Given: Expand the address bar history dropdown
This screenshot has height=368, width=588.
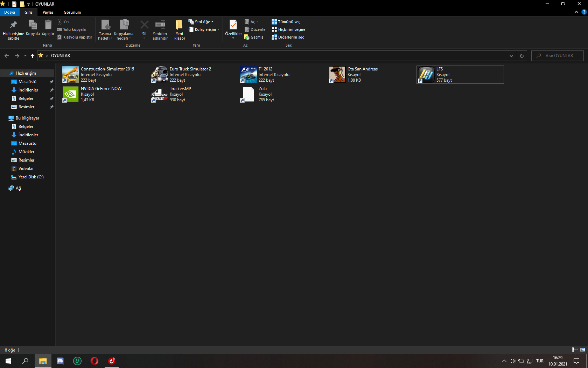Looking at the screenshot, I should coord(511,56).
